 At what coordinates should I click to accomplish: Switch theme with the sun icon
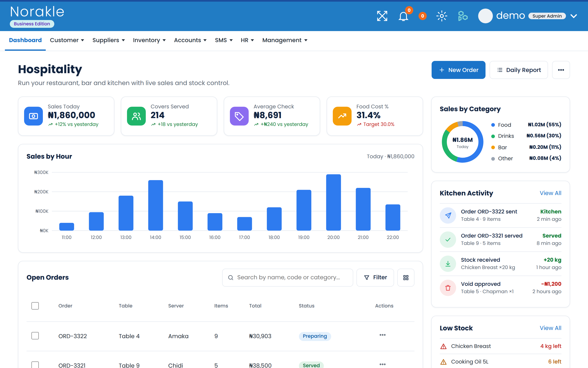442,16
